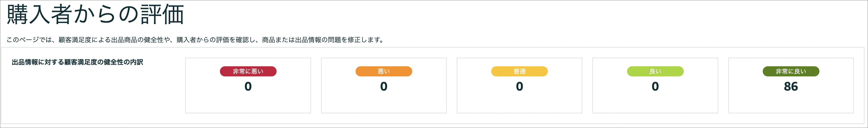Click blank space below count in 非常に悪い card
This screenshot has width=868, height=128.
[248, 103]
